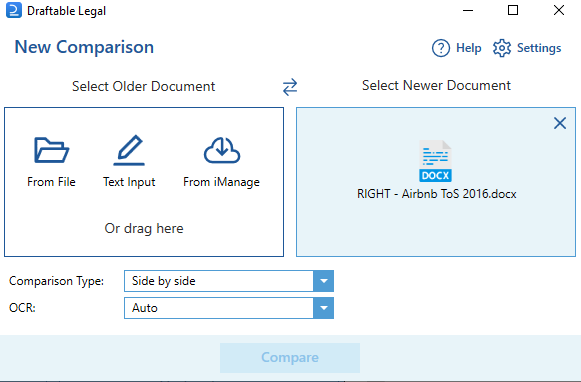Click the DOCX file icon
This screenshot has width=581, height=382.
coord(435,161)
